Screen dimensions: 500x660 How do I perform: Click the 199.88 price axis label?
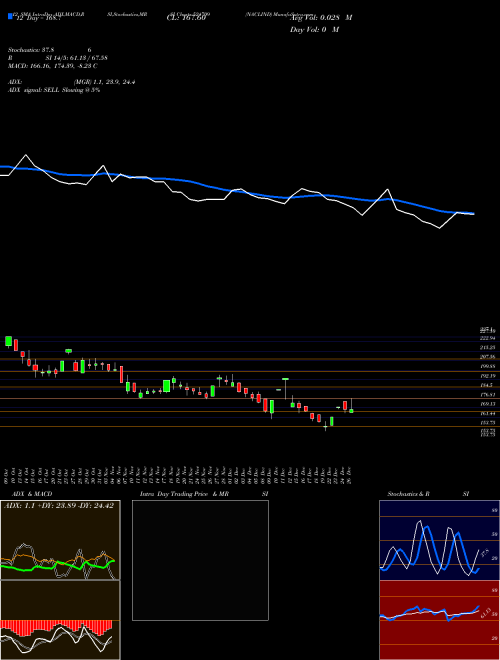coord(489,366)
